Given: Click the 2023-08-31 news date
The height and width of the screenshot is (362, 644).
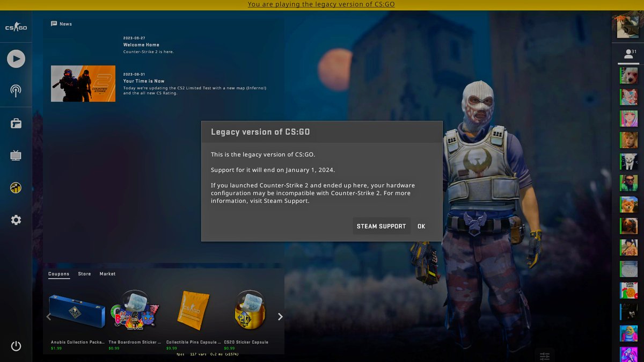Looking at the screenshot, I should [134, 74].
